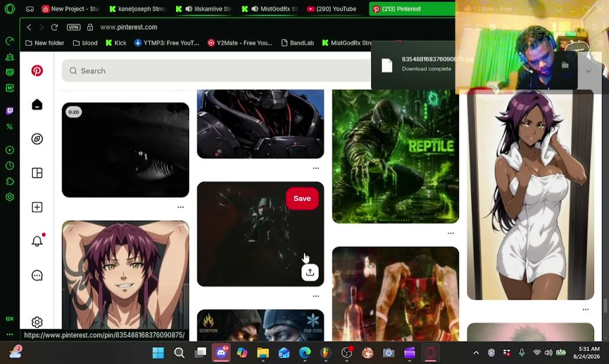This screenshot has width=609, height=364.
Task: Open the Explore compass icon in Pinterest sidebar
Action: (37, 139)
